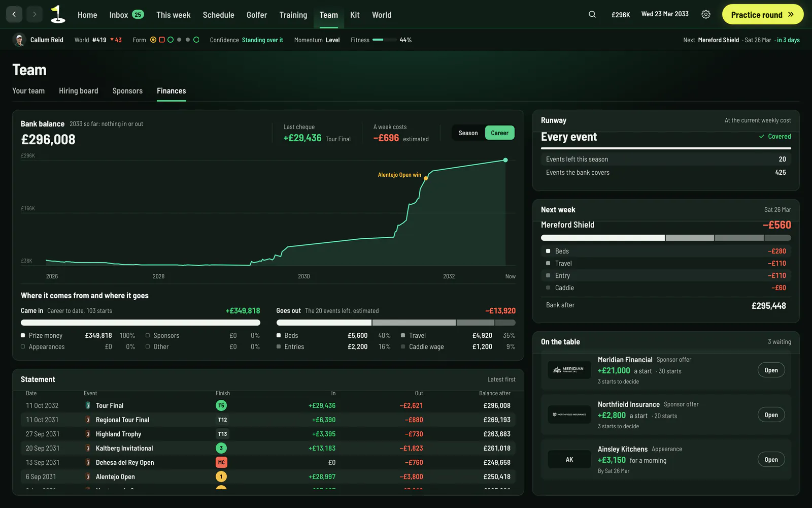Open the Ainsley Kitchens appearance offer
812x508 pixels.
[771, 459]
